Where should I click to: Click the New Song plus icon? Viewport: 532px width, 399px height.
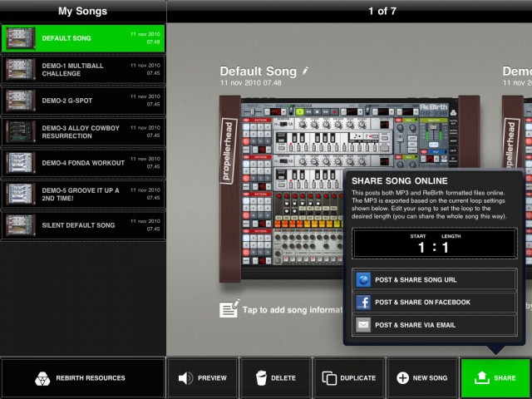point(402,378)
